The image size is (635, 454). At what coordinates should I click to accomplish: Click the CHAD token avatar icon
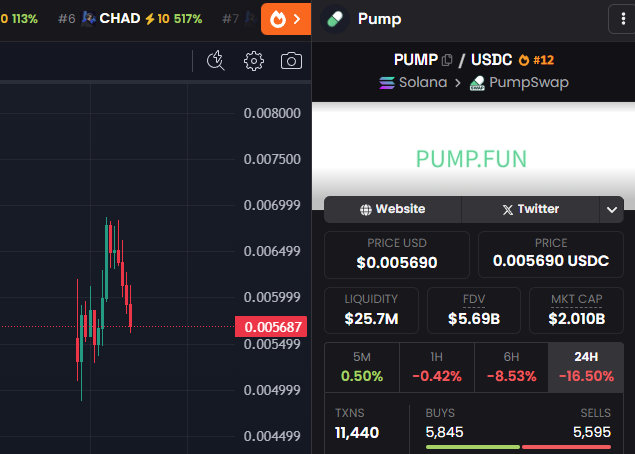click(x=89, y=19)
